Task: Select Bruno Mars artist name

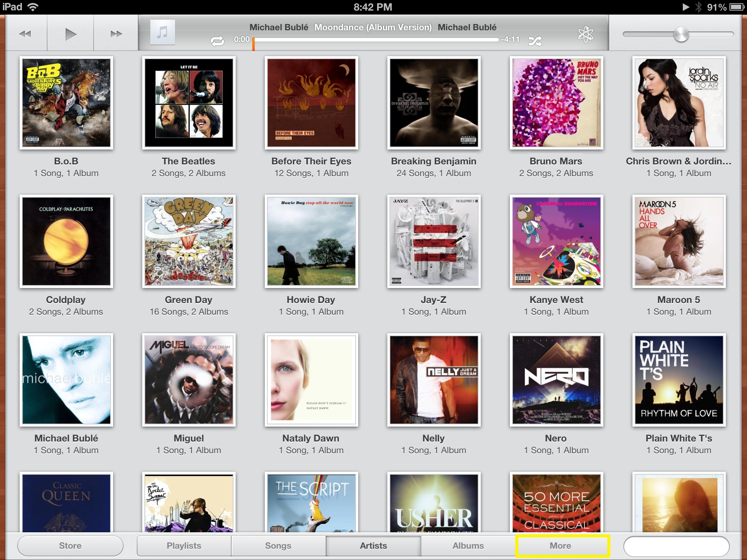Action: pos(556,161)
